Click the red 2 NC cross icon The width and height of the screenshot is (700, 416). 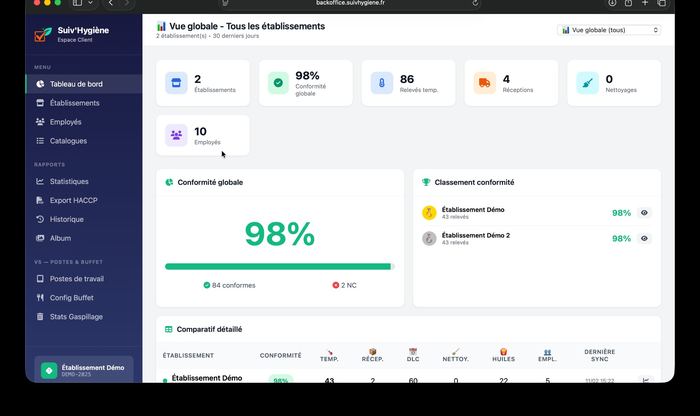(x=336, y=285)
